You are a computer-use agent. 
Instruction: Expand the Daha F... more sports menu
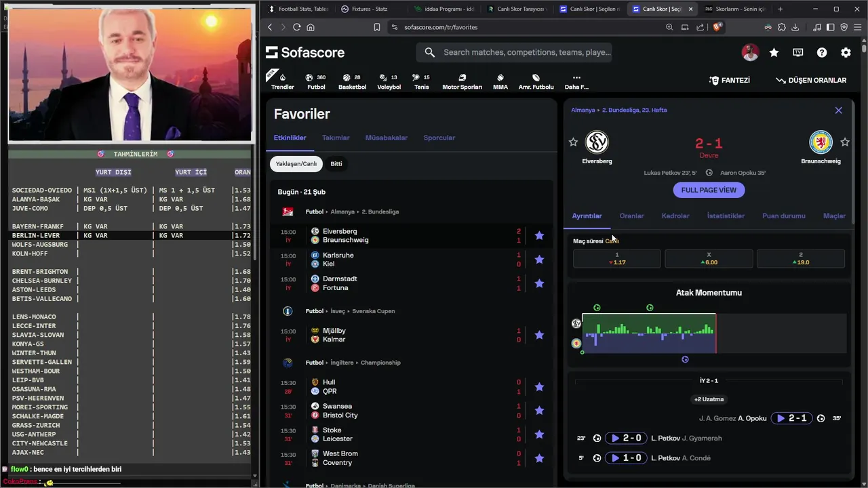[x=576, y=81]
